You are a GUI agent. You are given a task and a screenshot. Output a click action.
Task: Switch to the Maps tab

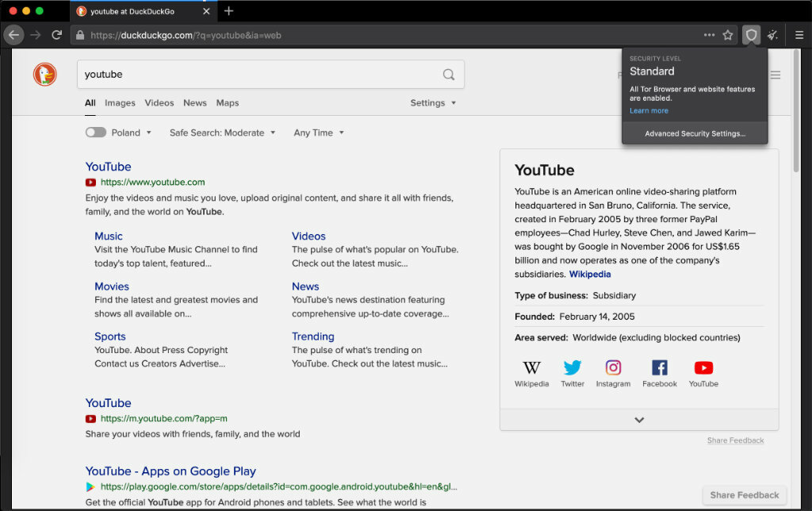tap(228, 102)
